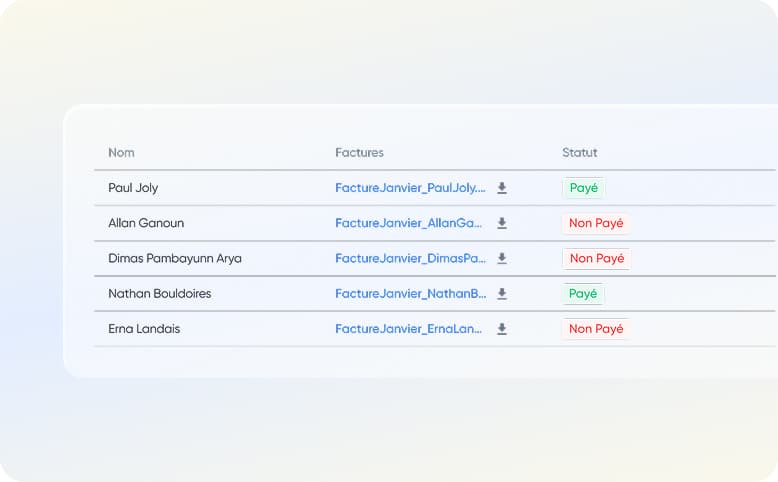Select the Paul Joly name cell

pyautogui.click(x=133, y=188)
